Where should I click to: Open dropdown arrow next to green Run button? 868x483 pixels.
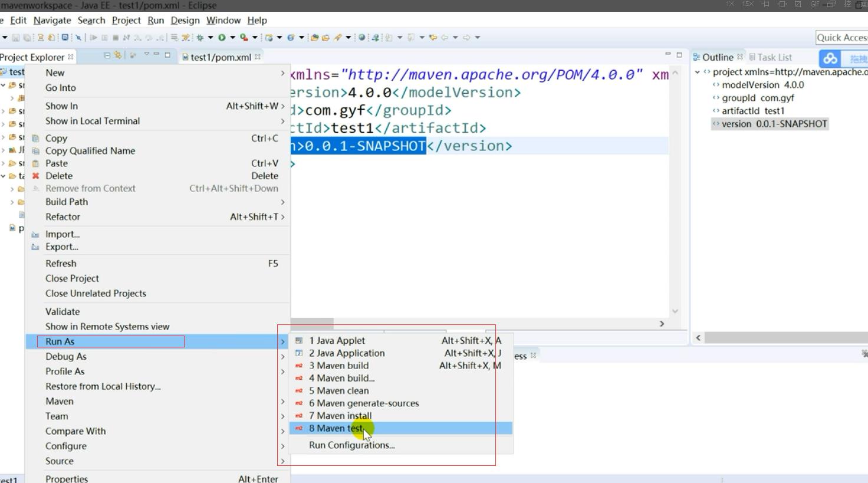[232, 38]
